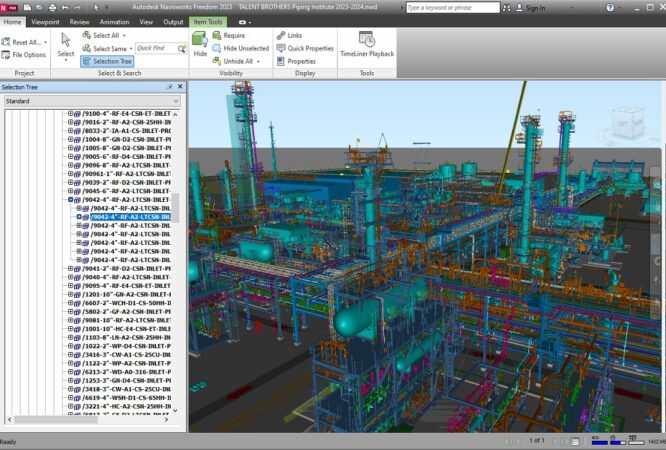666x450 pixels.
Task: Open the Animation ribbon tab
Action: tap(114, 21)
